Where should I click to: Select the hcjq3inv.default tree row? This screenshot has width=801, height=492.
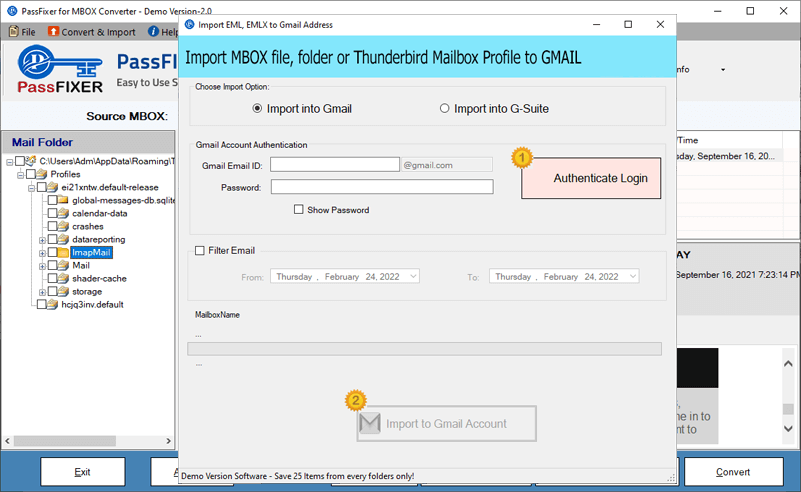(x=92, y=304)
